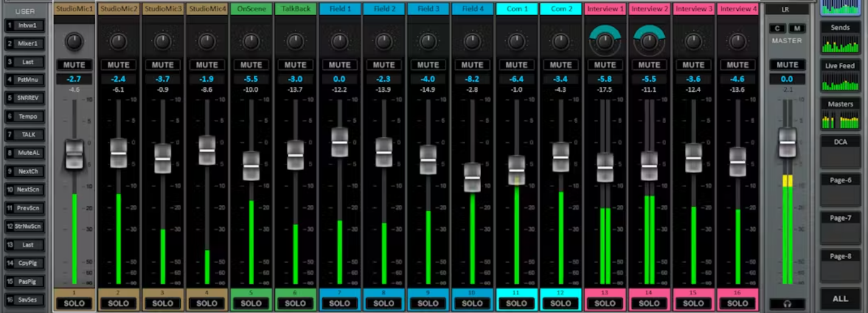
Task: Click the ALL page button
Action: [840, 298]
